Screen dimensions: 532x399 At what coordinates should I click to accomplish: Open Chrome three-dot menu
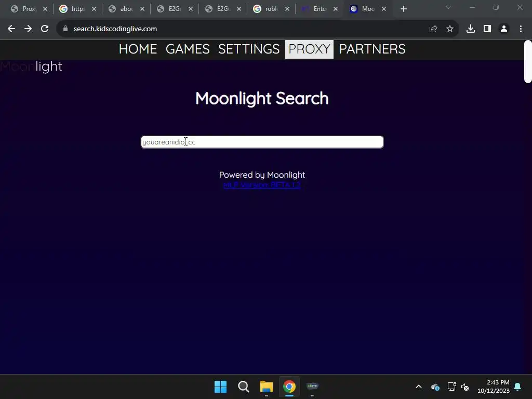click(x=521, y=29)
